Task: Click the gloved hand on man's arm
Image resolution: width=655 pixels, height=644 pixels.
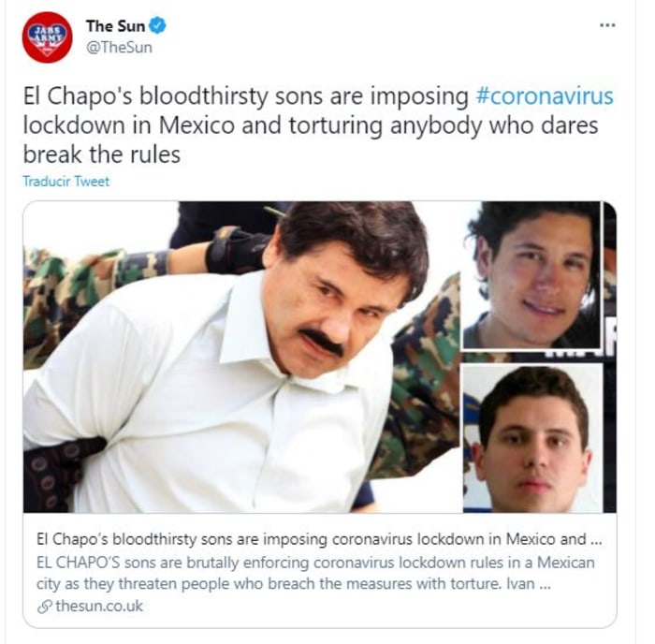Action: pos(236,250)
